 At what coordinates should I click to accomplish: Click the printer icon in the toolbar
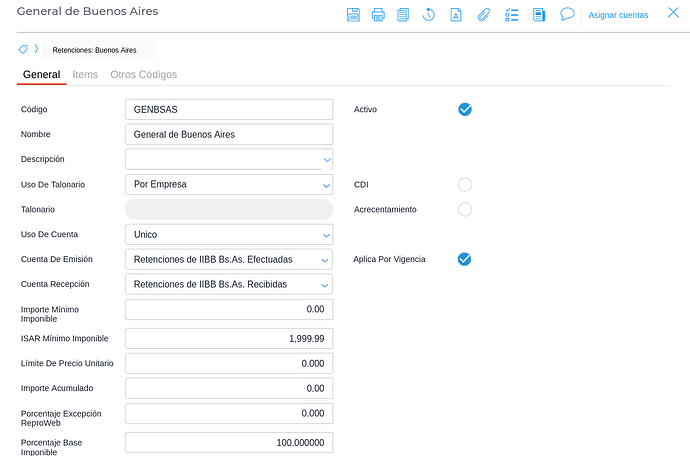tap(378, 15)
